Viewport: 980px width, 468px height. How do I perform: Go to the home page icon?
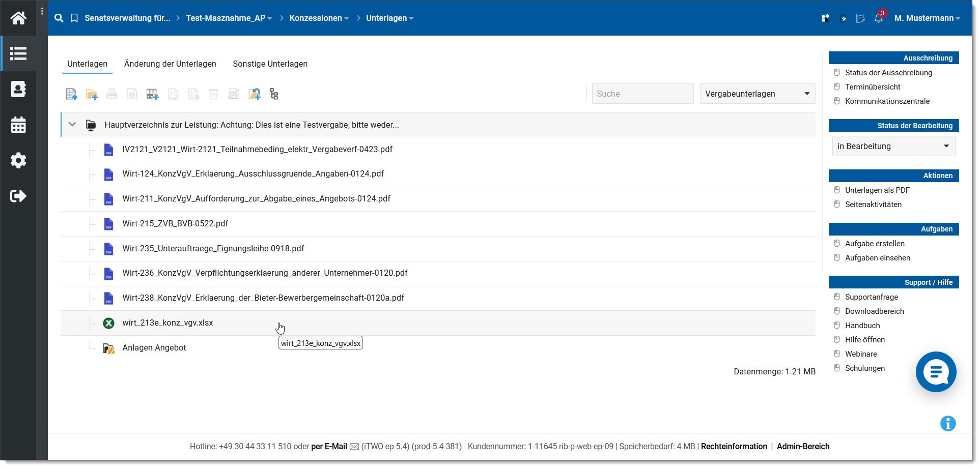18,18
